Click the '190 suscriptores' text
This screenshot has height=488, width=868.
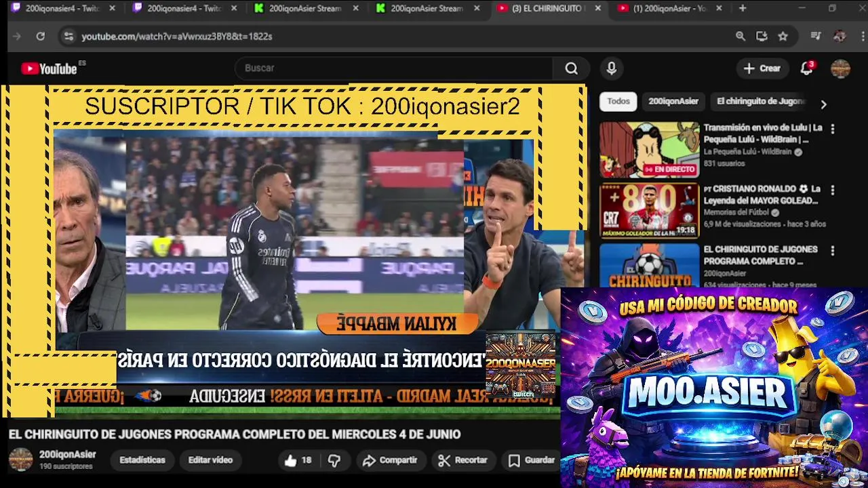coord(66,467)
